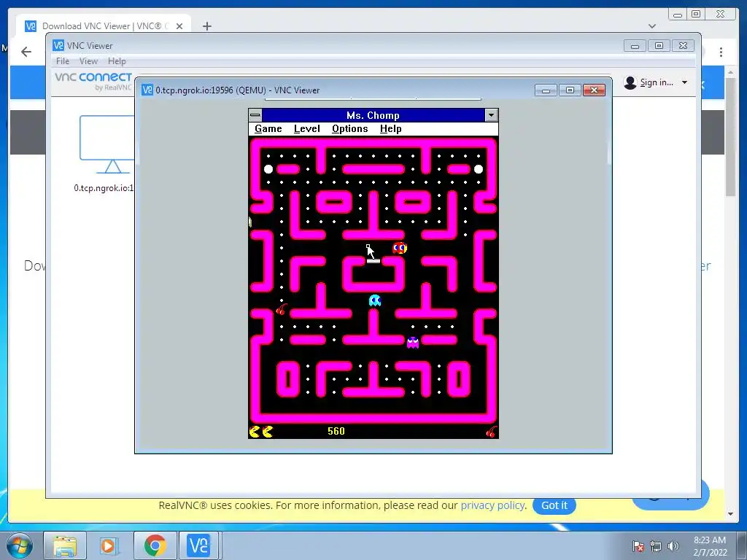
Task: Open the Level menu in Ms. Chomp
Action: 307,128
